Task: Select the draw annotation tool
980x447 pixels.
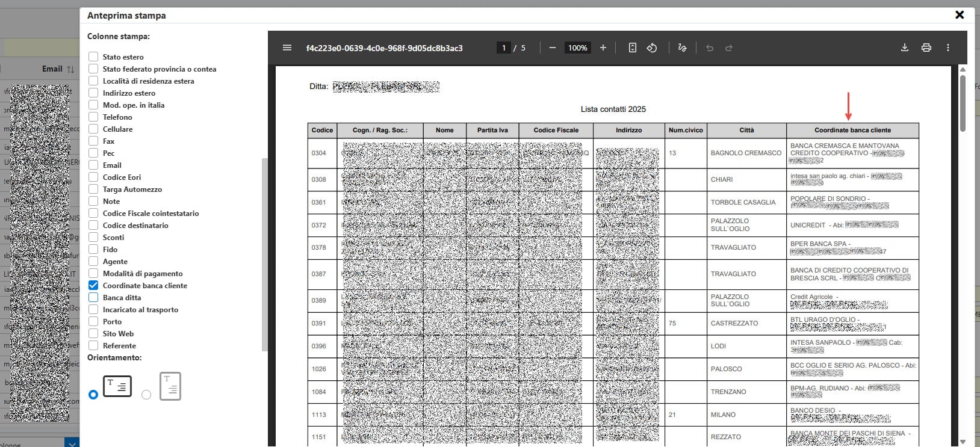Action: (682, 48)
